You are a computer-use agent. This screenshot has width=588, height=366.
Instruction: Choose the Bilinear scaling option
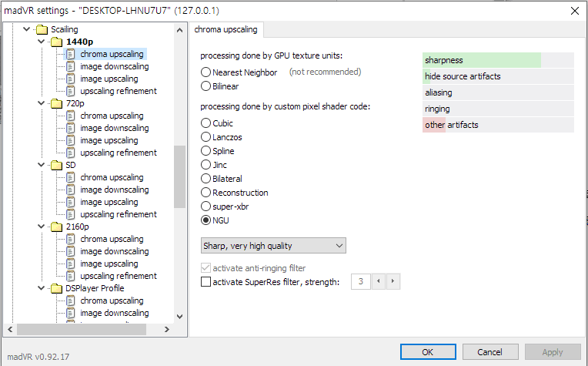pos(205,86)
